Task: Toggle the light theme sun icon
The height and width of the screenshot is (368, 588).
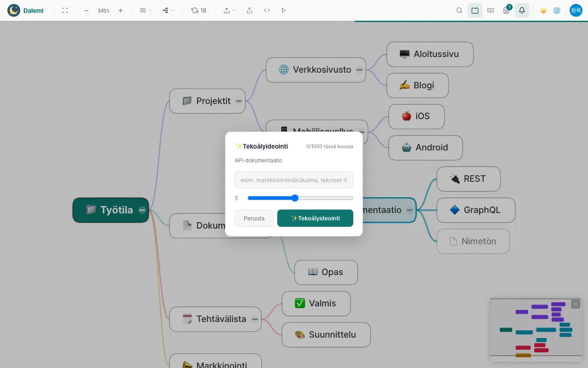Action: coord(543,10)
